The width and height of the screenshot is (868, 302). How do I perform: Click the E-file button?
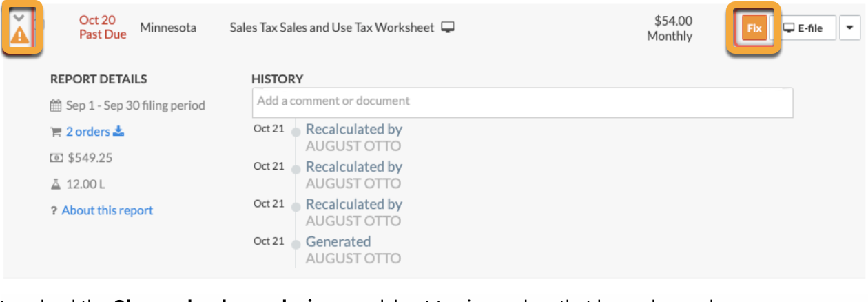click(x=803, y=28)
